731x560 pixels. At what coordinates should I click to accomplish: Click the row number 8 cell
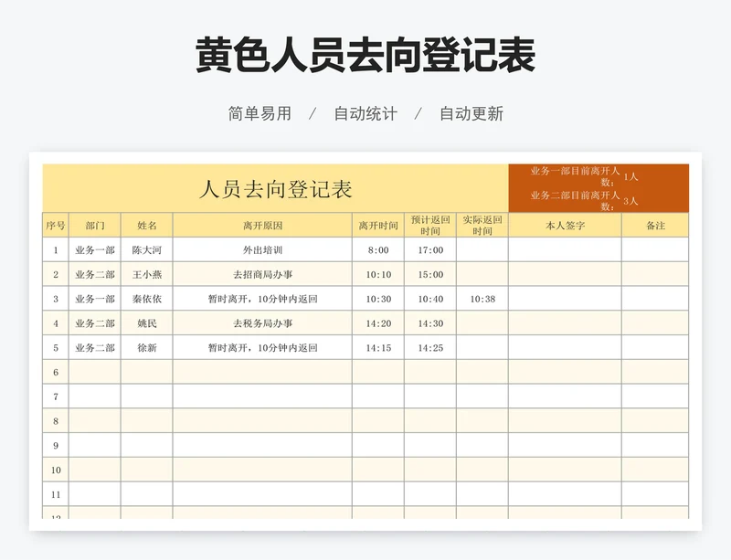point(56,421)
